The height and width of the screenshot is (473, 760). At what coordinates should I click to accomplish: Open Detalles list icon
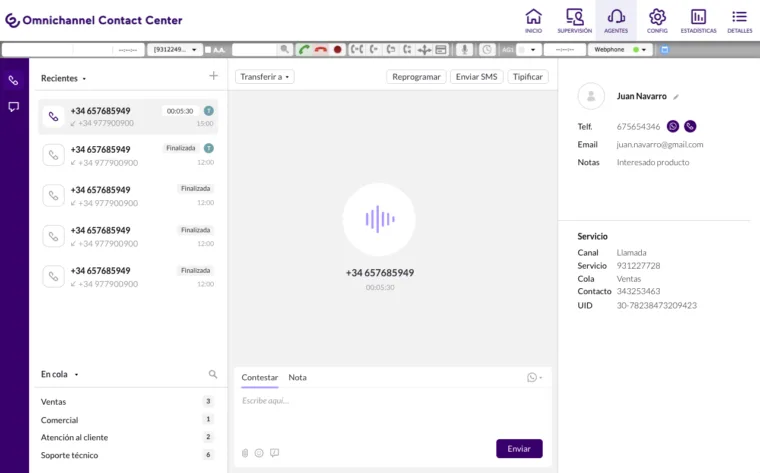pyautogui.click(x=740, y=20)
